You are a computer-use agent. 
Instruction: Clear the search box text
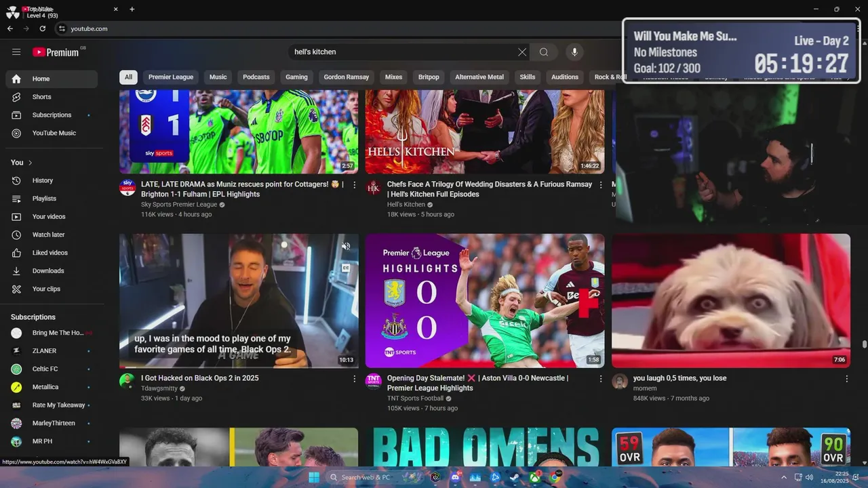coord(522,52)
